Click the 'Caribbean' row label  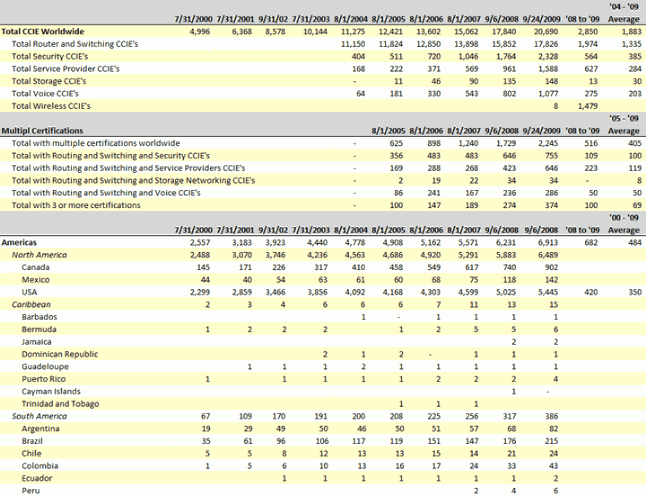(x=31, y=304)
